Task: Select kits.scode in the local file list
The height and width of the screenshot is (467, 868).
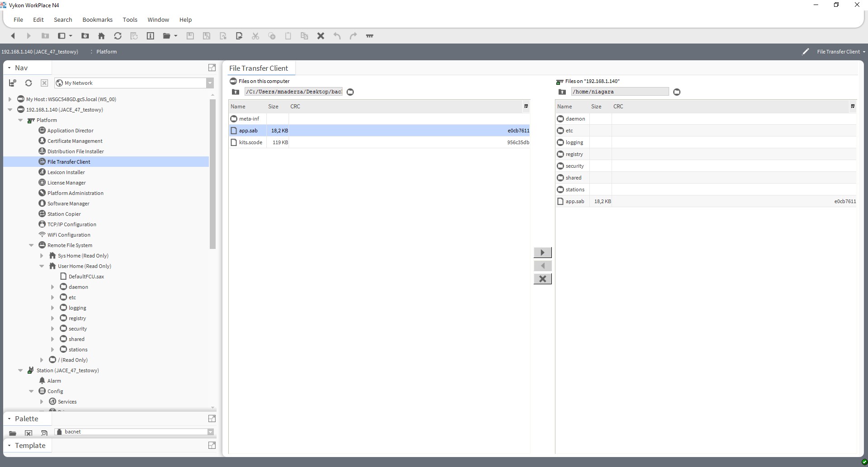Action: coord(251,142)
